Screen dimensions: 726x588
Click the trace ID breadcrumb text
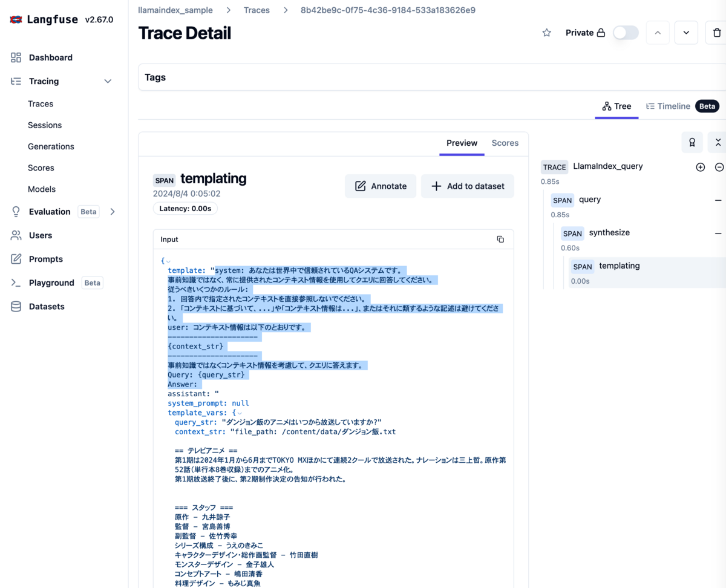[388, 10]
